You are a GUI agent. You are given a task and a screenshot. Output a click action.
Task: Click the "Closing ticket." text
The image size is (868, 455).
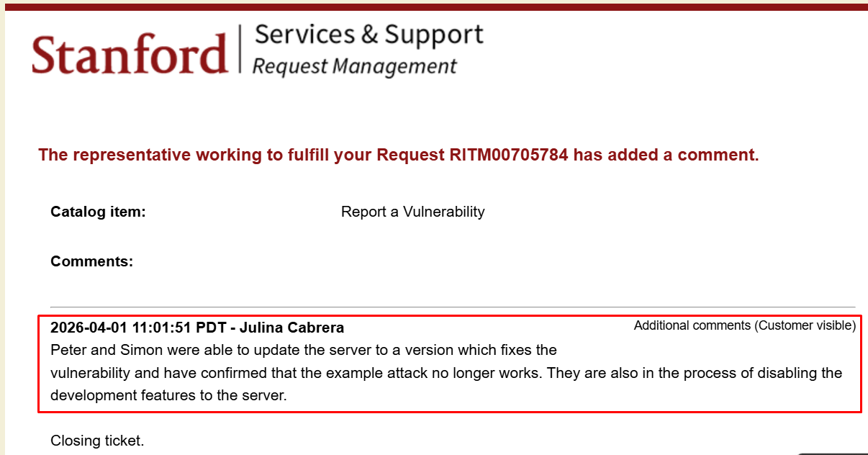[x=97, y=440]
